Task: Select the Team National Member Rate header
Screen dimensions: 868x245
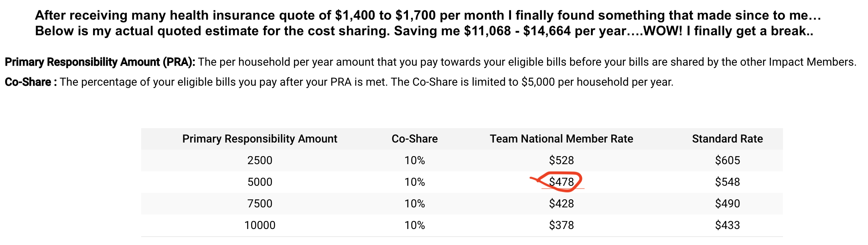Action: (561, 139)
